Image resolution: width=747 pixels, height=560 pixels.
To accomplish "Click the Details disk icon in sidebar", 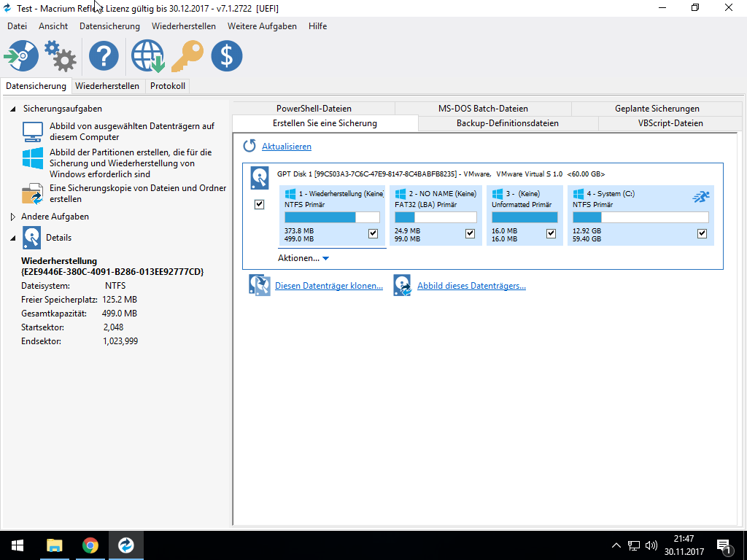I will click(x=31, y=238).
